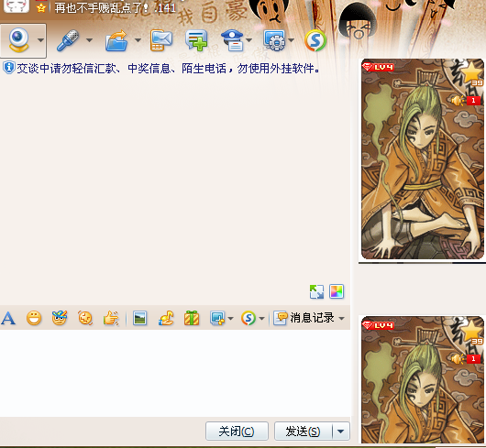Create a discussion group chat icon
The image size is (486, 448).
(x=196, y=40)
